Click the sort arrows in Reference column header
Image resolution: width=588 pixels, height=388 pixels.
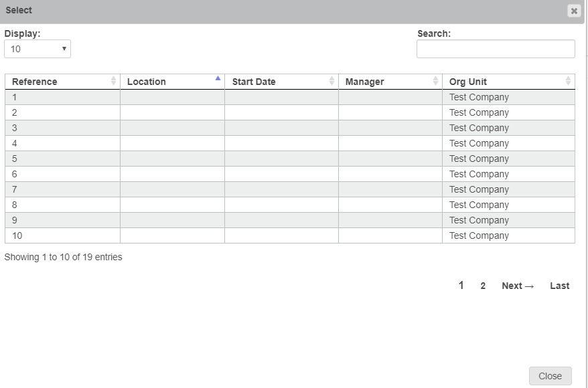click(113, 81)
